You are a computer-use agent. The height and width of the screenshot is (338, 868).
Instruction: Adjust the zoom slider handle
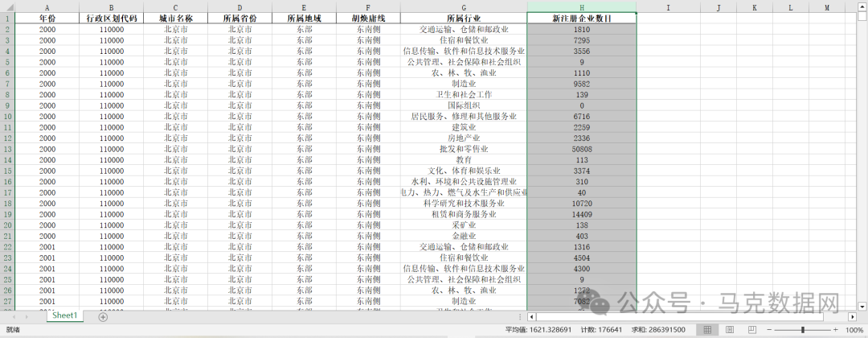coord(803,330)
